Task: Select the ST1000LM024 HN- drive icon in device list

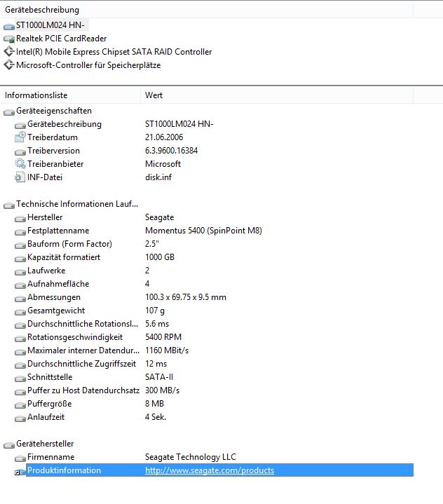Action: [9, 27]
